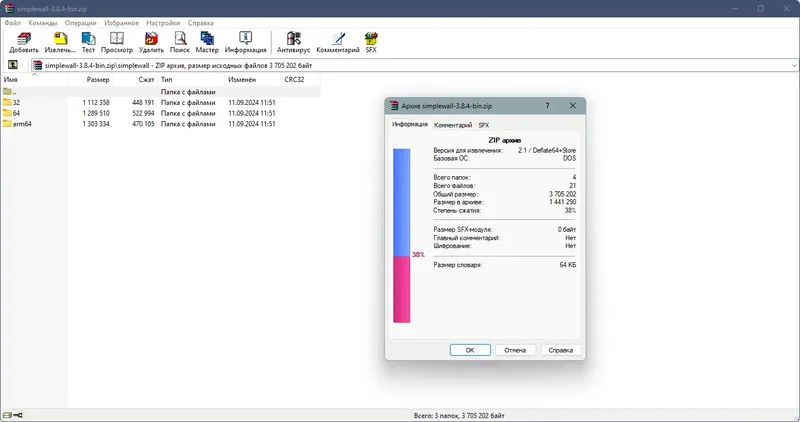The height and width of the screenshot is (422, 800).
Task: Click the Комментарий toolbar icon
Action: [x=338, y=39]
